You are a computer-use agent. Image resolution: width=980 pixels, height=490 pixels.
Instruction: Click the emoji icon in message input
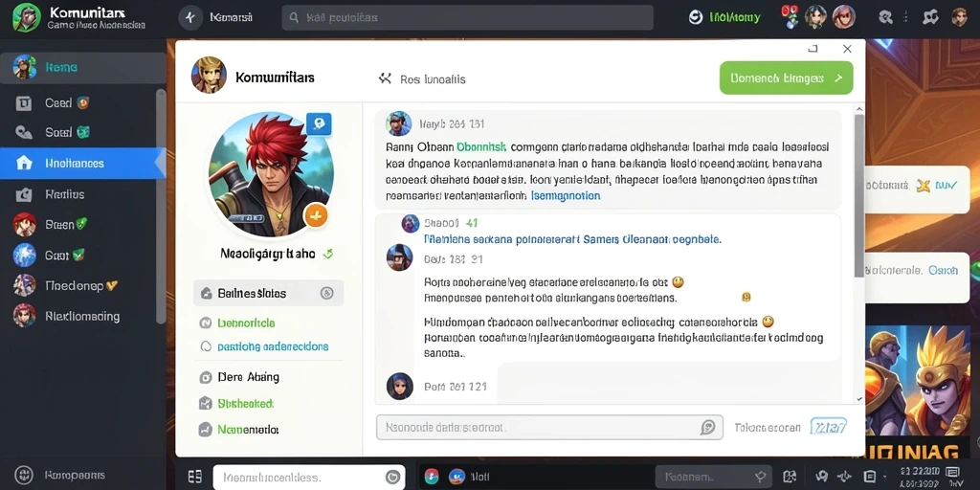(x=707, y=428)
